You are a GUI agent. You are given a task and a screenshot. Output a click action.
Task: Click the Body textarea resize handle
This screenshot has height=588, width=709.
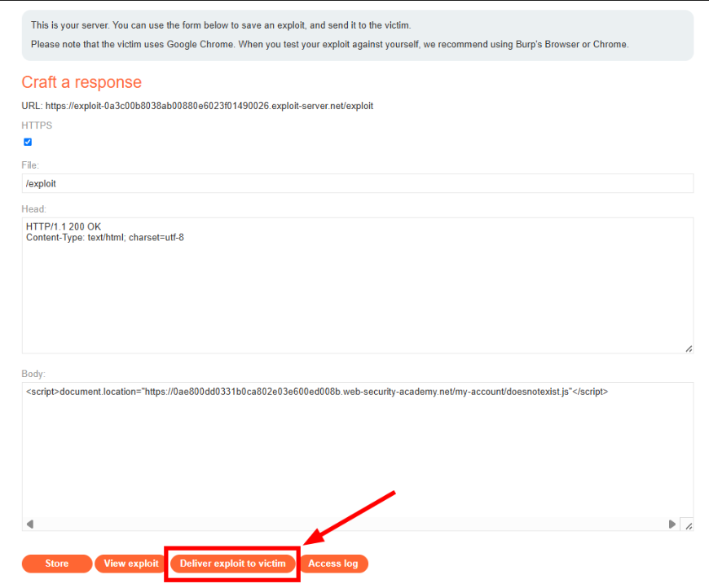688,525
